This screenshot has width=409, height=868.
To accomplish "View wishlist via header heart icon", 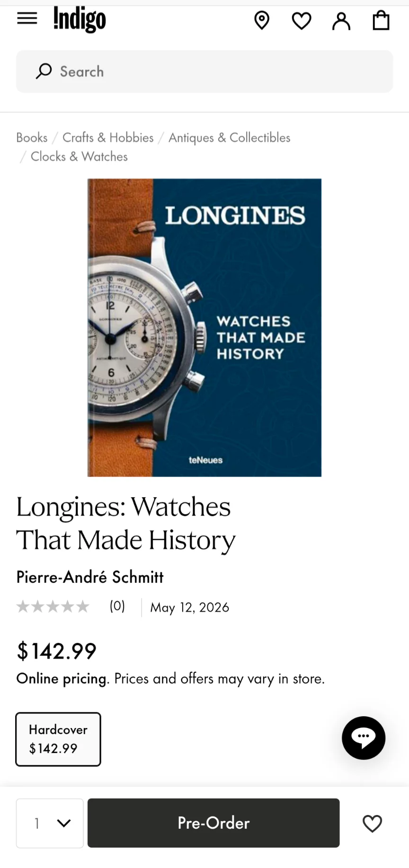I will coord(302,21).
